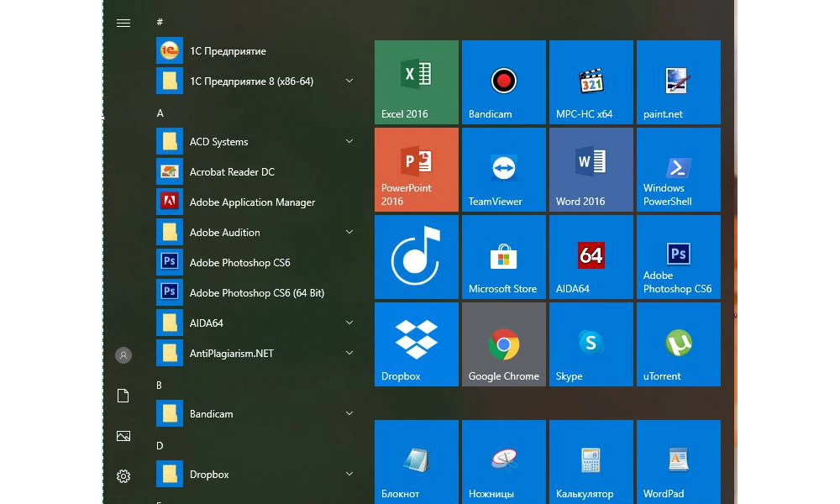840x504 pixels.
Task: Launch the uTorrent tile
Action: [678, 344]
